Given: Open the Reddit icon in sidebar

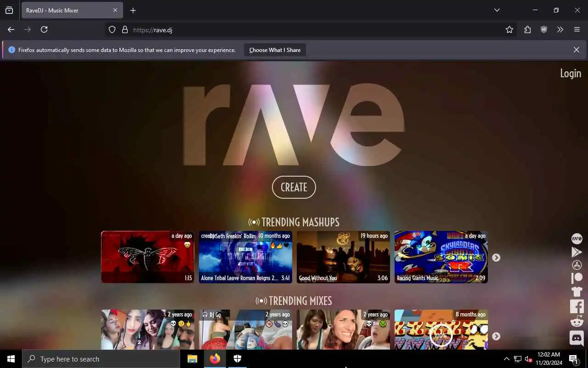Looking at the screenshot, I should [577, 322].
